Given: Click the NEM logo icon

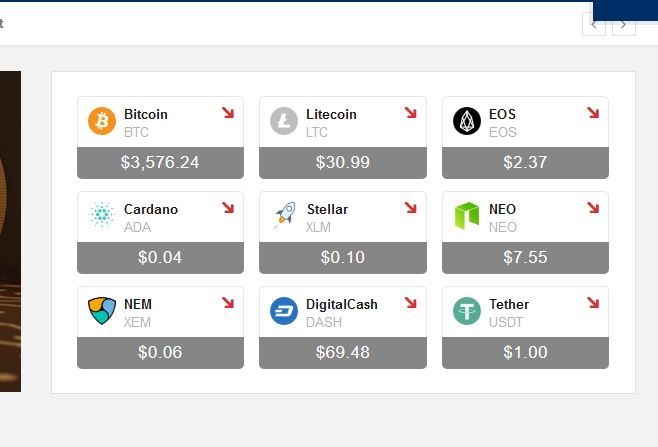Looking at the screenshot, I should (102, 311).
